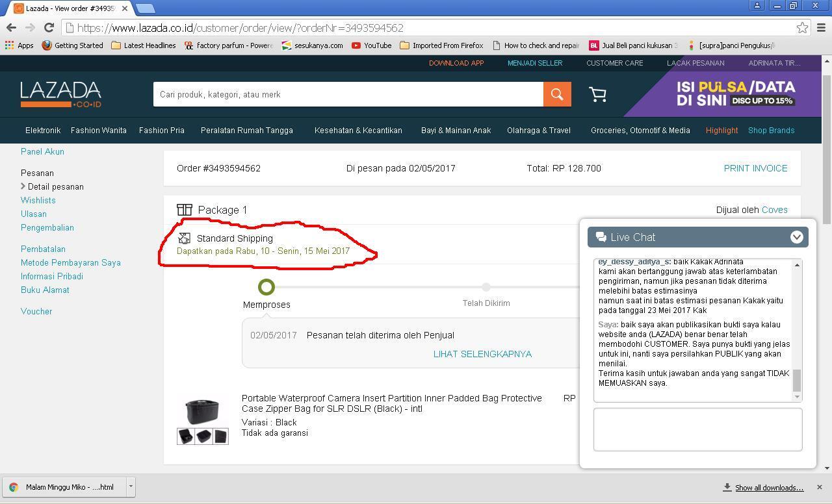Click the LAZADA logo
Viewport: 832px width, 504px height.
(x=60, y=94)
